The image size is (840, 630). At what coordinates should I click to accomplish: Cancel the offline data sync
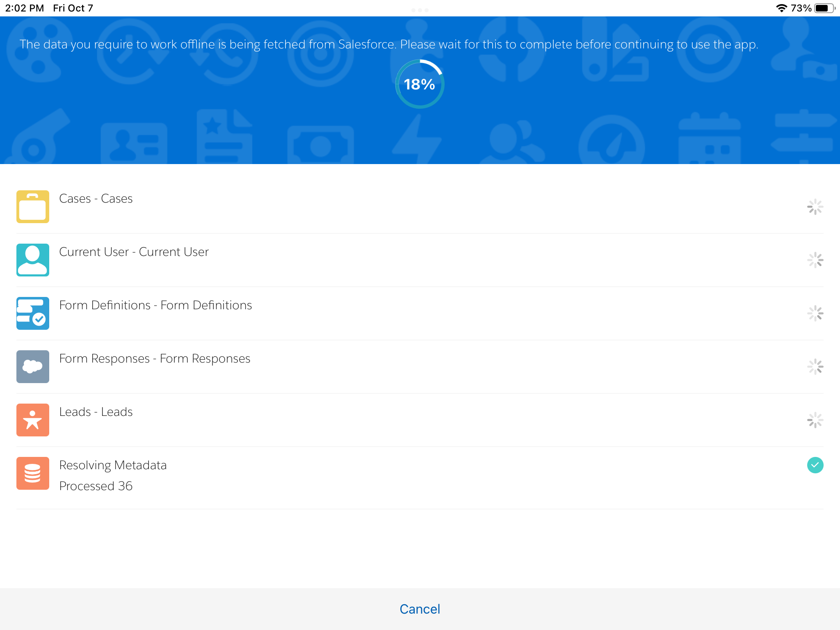point(420,609)
